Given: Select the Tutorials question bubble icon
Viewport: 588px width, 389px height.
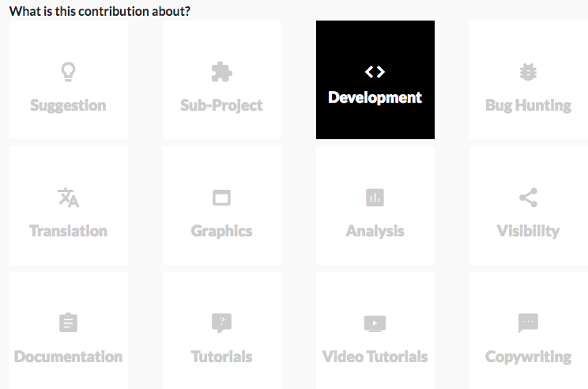Looking at the screenshot, I should 221,323.
